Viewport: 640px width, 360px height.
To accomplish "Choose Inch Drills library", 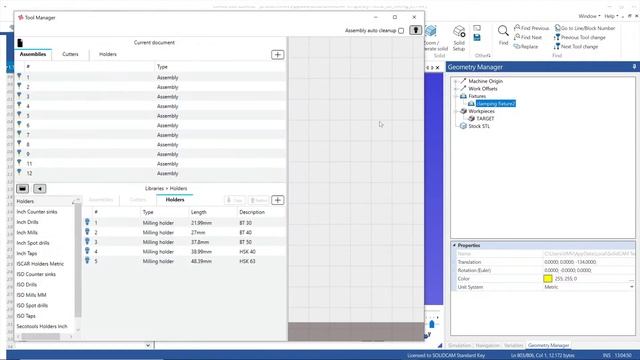I will tap(27, 222).
